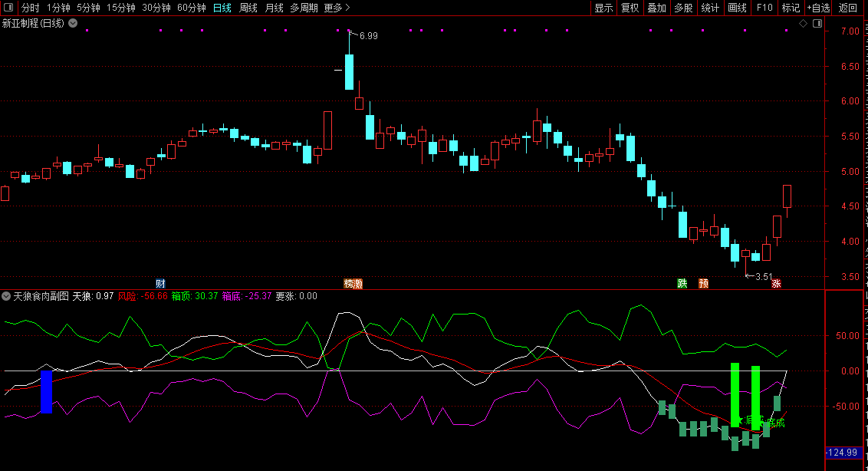
Task: Click the 7.00 price axis label
Action: point(850,31)
